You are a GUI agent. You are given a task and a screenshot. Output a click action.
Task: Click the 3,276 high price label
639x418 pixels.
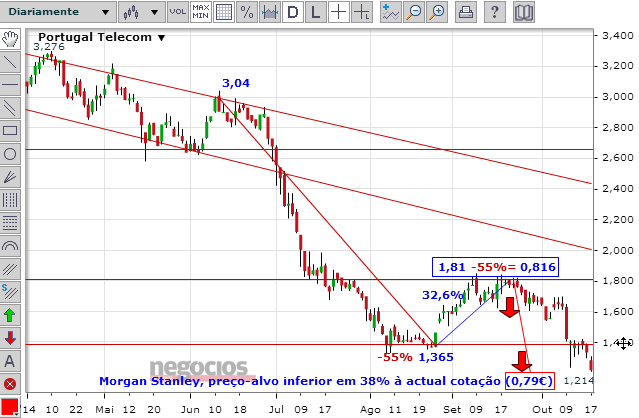[x=49, y=47]
